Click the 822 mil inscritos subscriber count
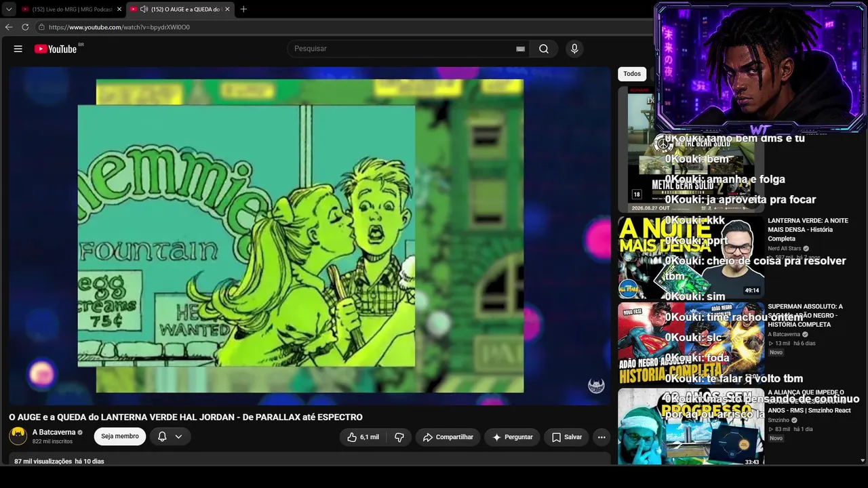The width and height of the screenshot is (868, 488). [52, 442]
